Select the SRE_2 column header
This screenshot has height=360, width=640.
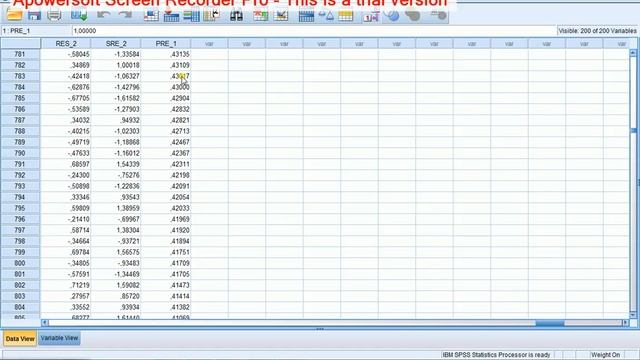(116, 43)
